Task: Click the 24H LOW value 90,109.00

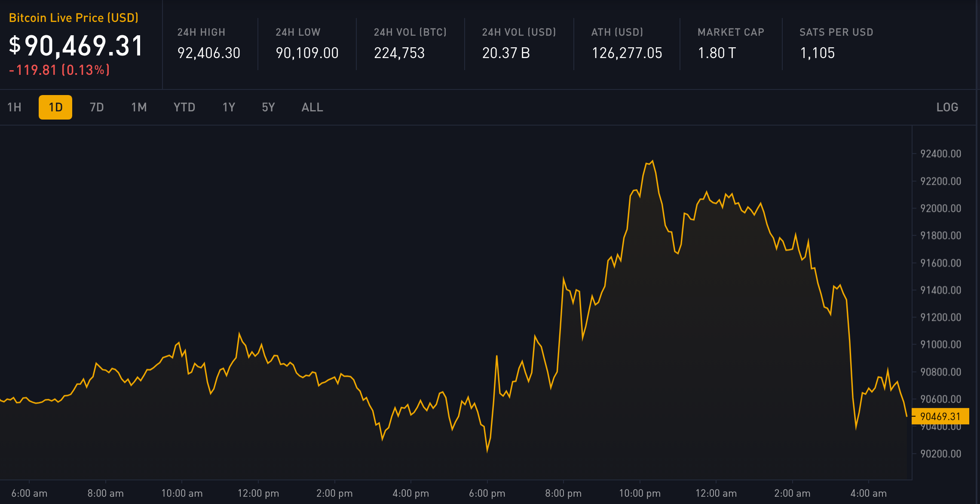Action: click(x=307, y=53)
